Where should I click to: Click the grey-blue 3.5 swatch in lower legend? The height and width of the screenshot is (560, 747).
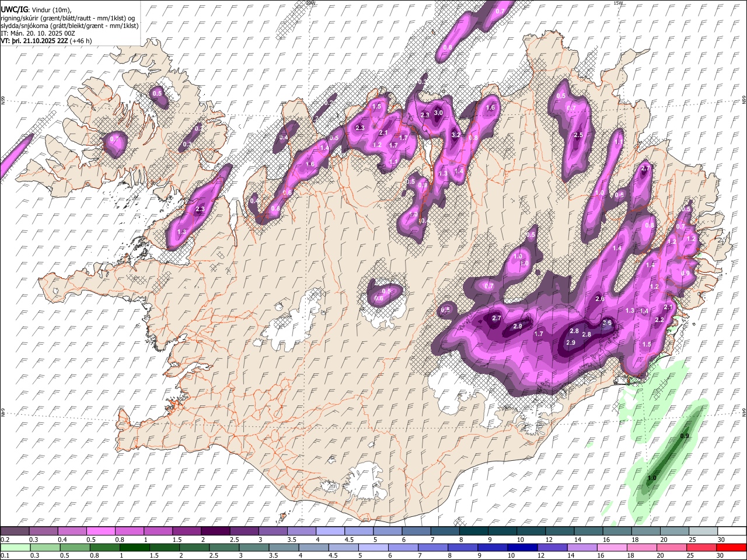[283, 547]
